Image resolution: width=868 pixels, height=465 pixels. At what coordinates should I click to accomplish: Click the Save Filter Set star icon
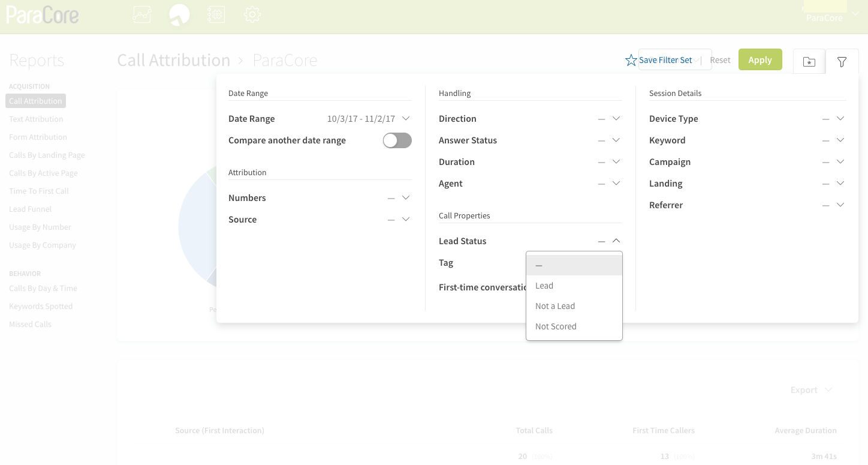tap(631, 60)
